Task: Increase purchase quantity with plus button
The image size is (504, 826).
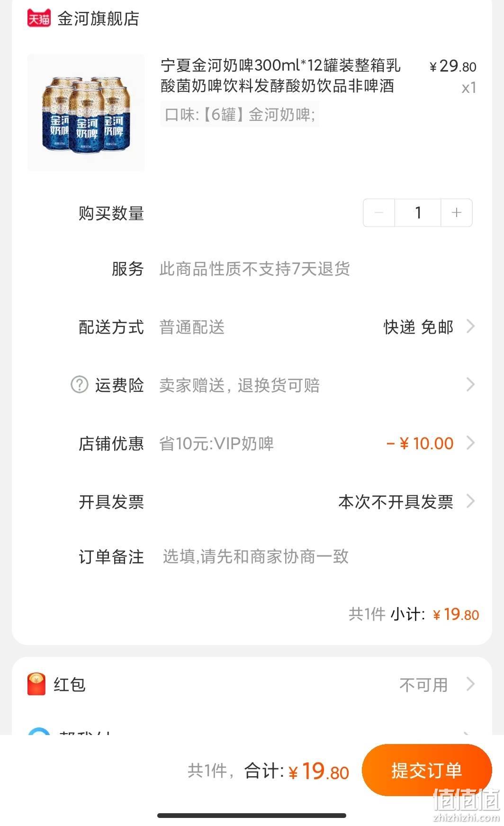Action: coord(457,213)
